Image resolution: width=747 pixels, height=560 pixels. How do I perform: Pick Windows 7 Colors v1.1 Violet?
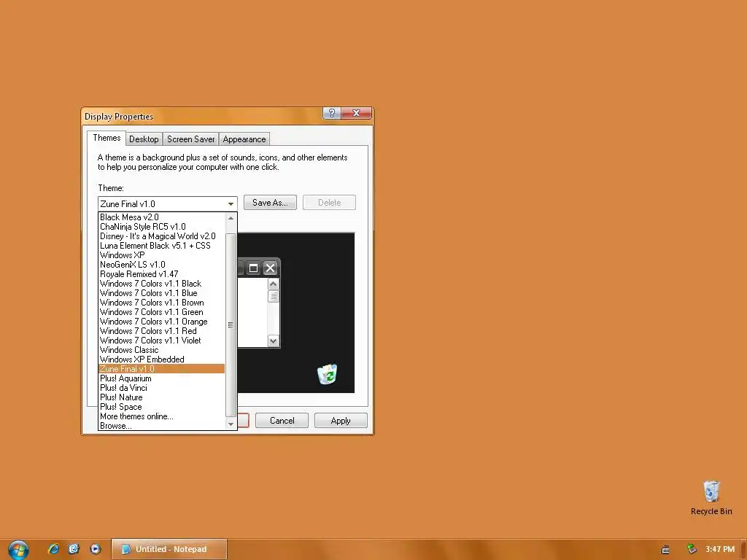pos(161,341)
